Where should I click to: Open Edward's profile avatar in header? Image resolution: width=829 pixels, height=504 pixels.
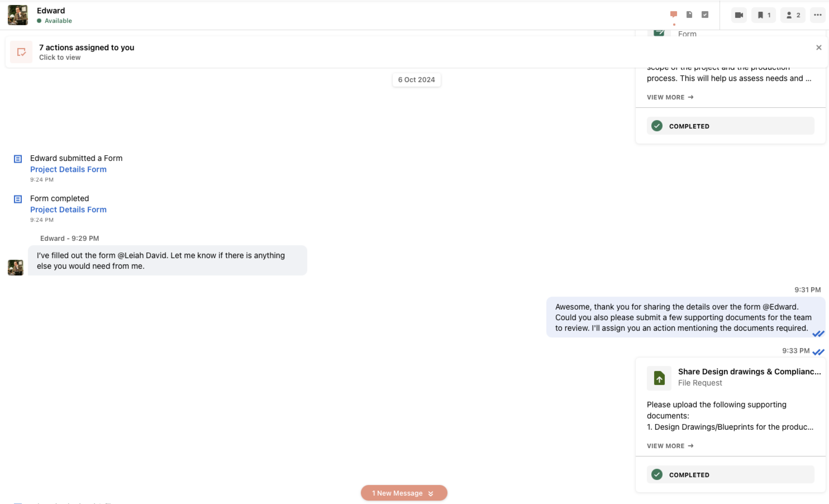18,15
